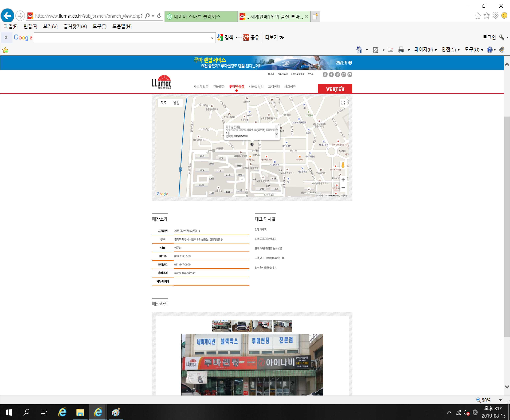
Task: Click the add-to-favorites-bar star icon
Action: tap(5, 50)
